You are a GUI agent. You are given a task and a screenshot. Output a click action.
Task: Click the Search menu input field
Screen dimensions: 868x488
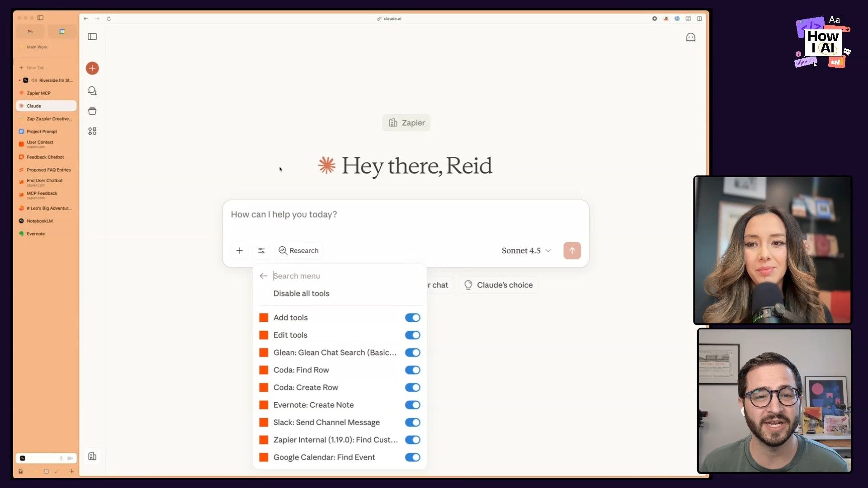pyautogui.click(x=346, y=276)
